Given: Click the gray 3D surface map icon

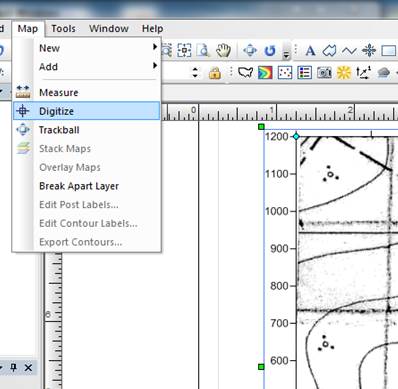Looking at the screenshot, I should 384,72.
